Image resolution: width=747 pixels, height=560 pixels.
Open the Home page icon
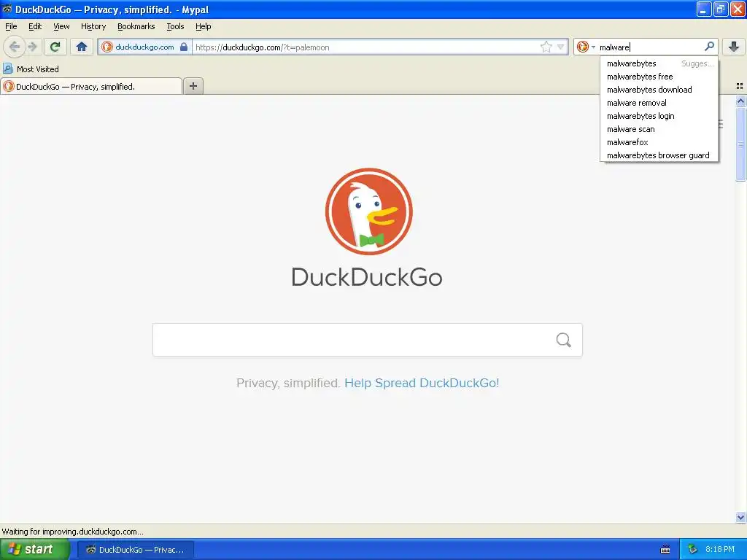tap(82, 47)
